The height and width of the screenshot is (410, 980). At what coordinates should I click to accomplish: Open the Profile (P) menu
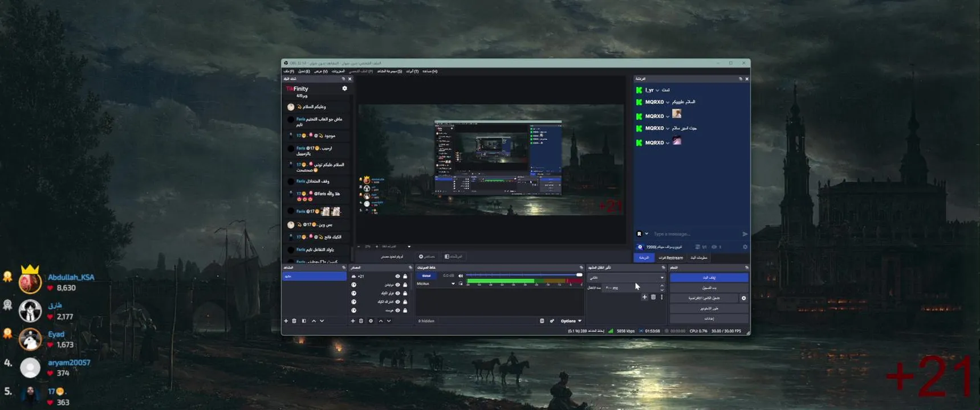pos(361,71)
